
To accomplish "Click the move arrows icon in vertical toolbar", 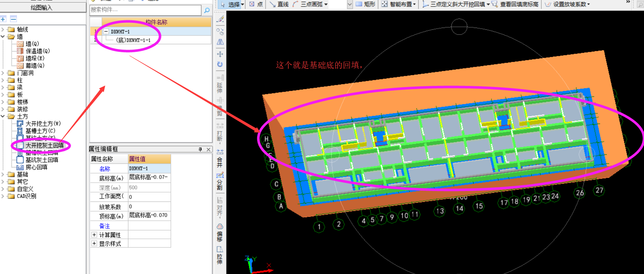I will [x=220, y=54].
